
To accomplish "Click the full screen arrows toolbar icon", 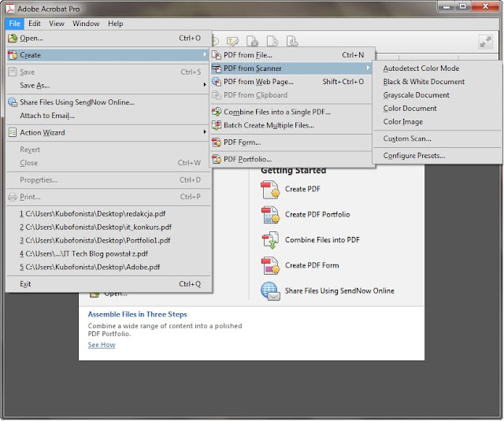I will 485,42.
